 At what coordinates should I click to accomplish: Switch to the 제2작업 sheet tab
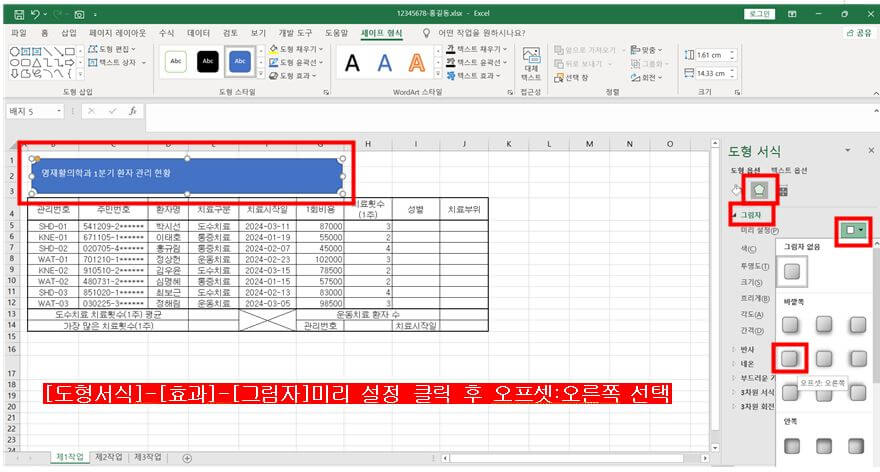coord(109,457)
